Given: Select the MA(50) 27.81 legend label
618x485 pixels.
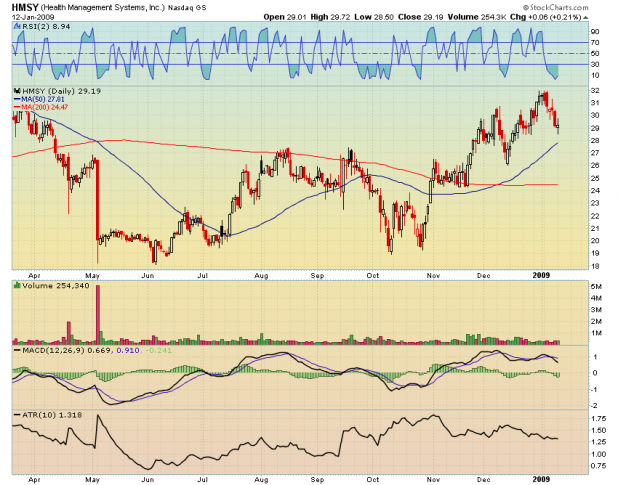Looking at the screenshot, I should pos(43,99).
